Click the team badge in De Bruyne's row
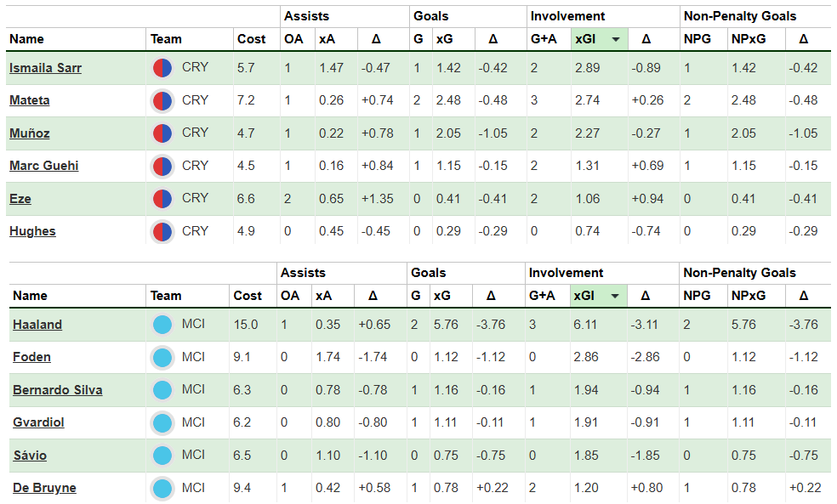 162,489
